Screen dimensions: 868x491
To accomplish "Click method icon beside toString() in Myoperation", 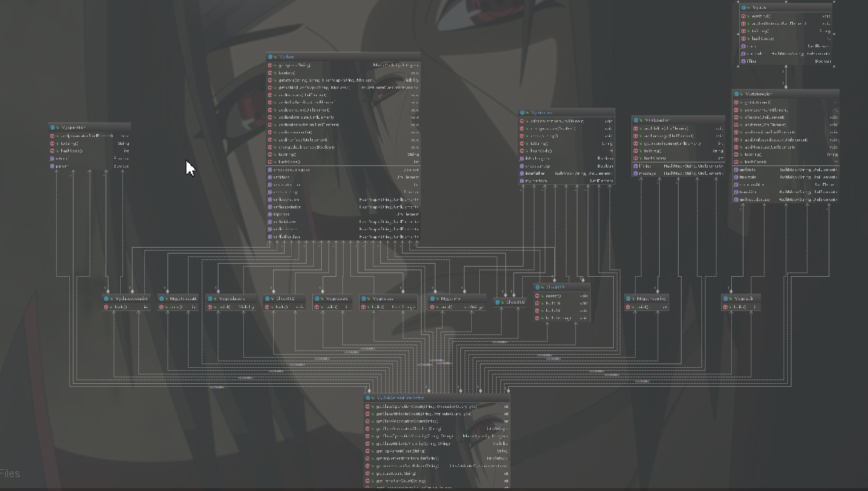I will coord(52,144).
